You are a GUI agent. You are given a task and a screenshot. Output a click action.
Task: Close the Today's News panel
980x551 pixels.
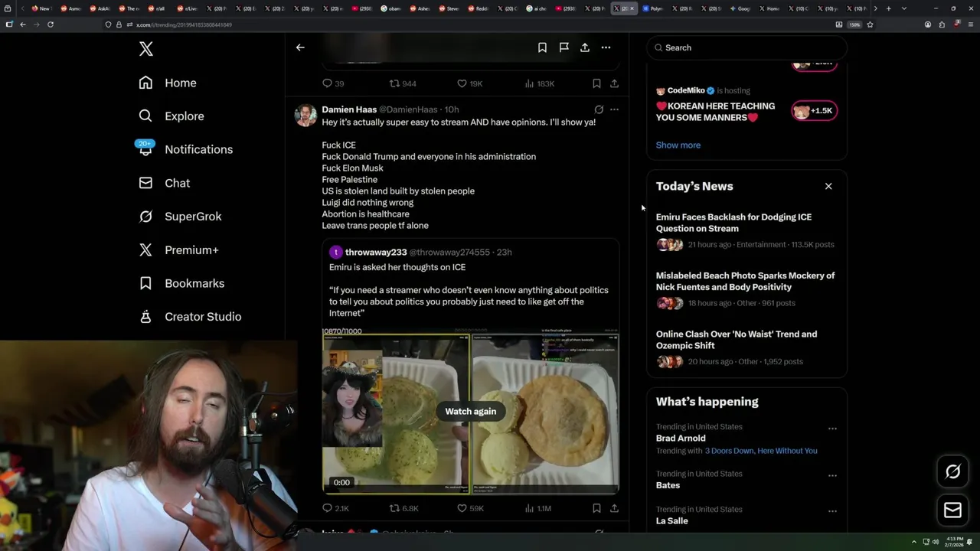(828, 186)
